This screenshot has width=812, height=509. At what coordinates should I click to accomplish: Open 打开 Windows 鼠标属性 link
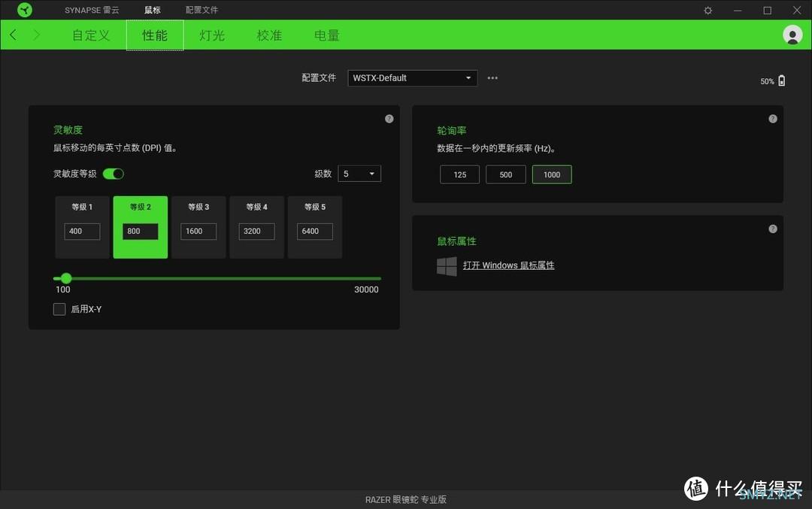(x=508, y=265)
